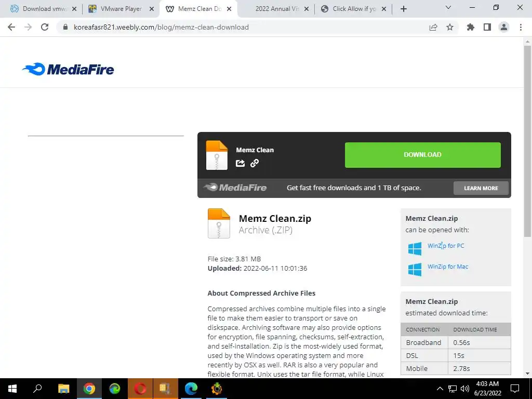Click the zip file icon in dark banner

click(217, 155)
